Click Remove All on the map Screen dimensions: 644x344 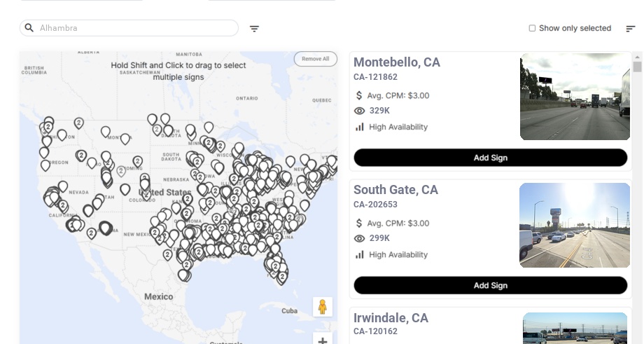pyautogui.click(x=315, y=59)
